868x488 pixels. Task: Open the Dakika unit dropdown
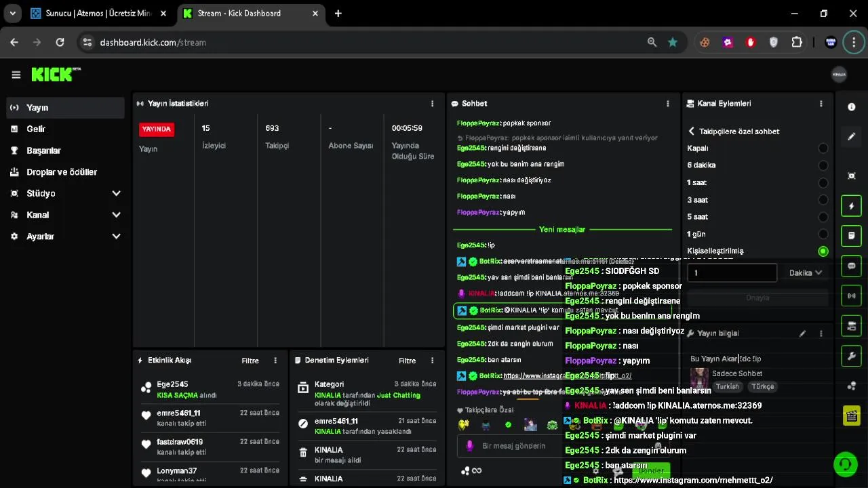[806, 272]
